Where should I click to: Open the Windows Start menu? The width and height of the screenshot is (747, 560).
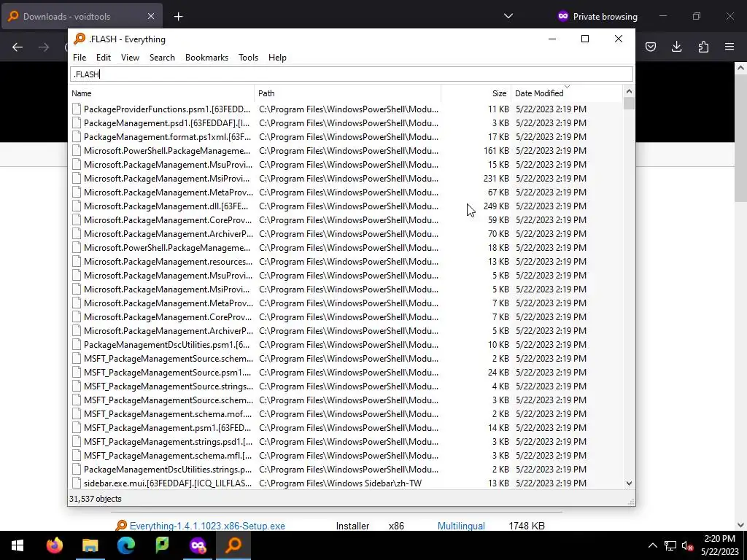point(18,545)
